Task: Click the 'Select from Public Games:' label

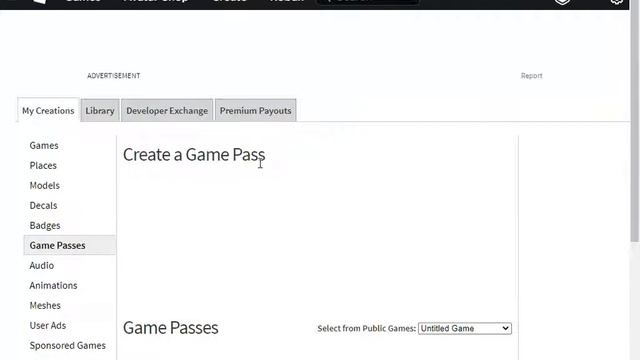Action: point(367,328)
